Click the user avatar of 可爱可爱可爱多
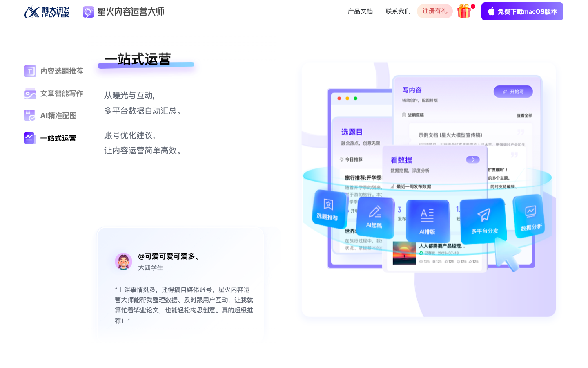Viewport: 588px width, 368px height. click(x=123, y=261)
